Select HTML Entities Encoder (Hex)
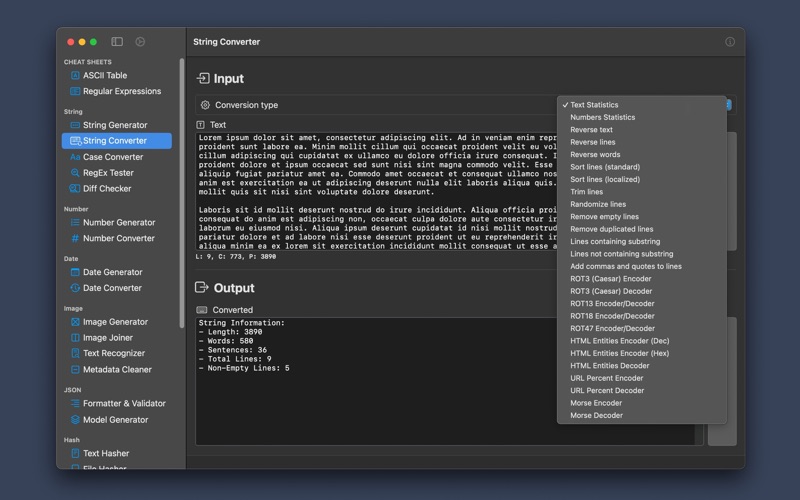The height and width of the screenshot is (500, 800). click(x=642, y=353)
